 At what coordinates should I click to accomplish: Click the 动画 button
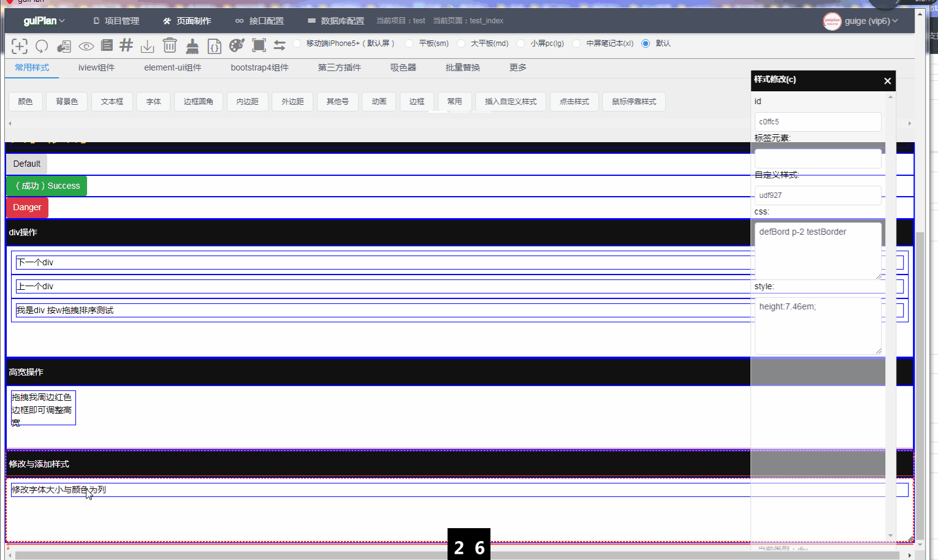point(379,102)
